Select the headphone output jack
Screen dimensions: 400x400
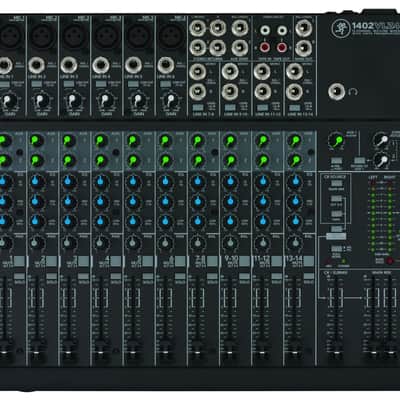tap(337, 92)
